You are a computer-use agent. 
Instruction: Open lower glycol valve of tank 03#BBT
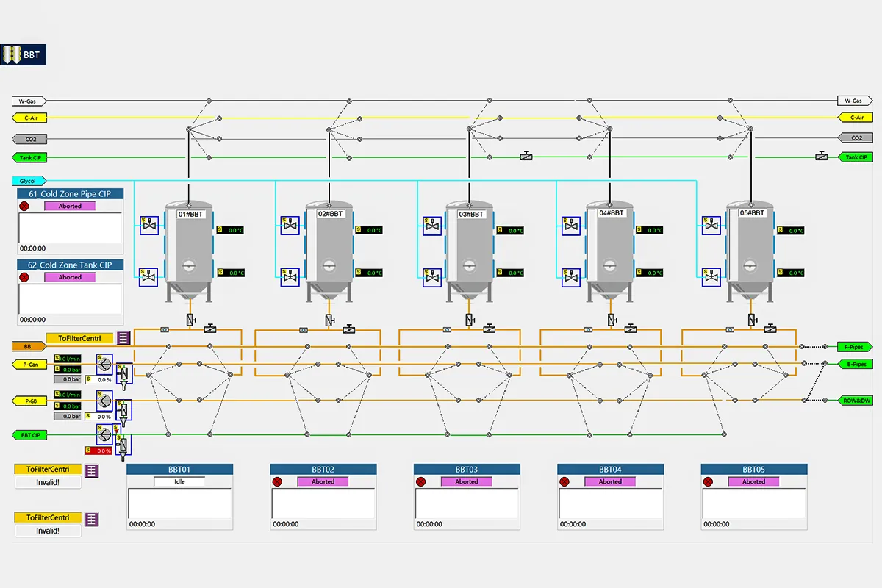(434, 277)
